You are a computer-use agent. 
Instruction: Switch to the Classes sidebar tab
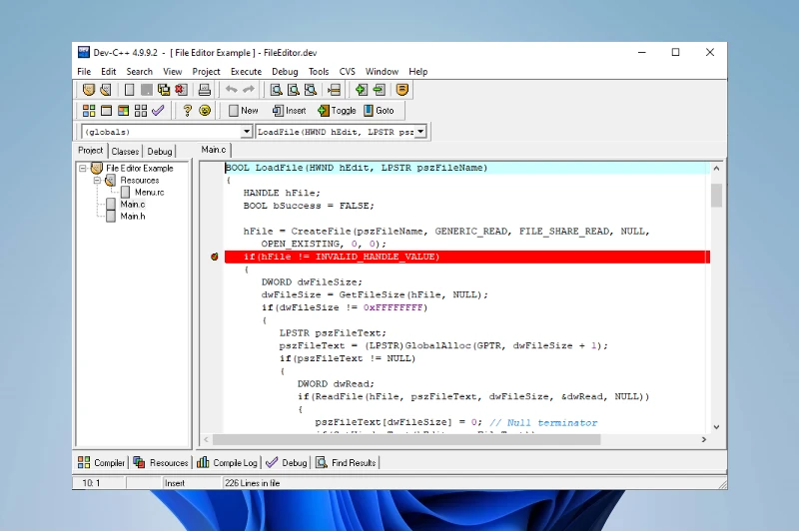125,151
